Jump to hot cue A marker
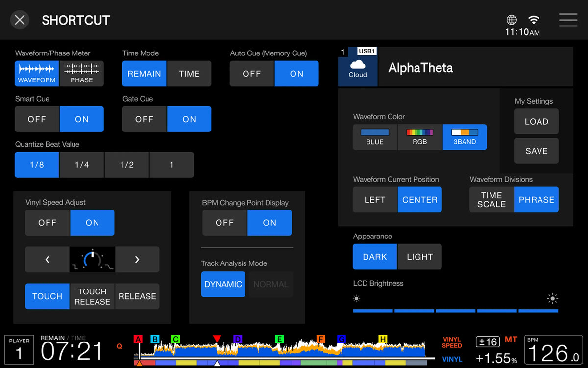Viewport: 588px width, 368px height. click(138, 339)
